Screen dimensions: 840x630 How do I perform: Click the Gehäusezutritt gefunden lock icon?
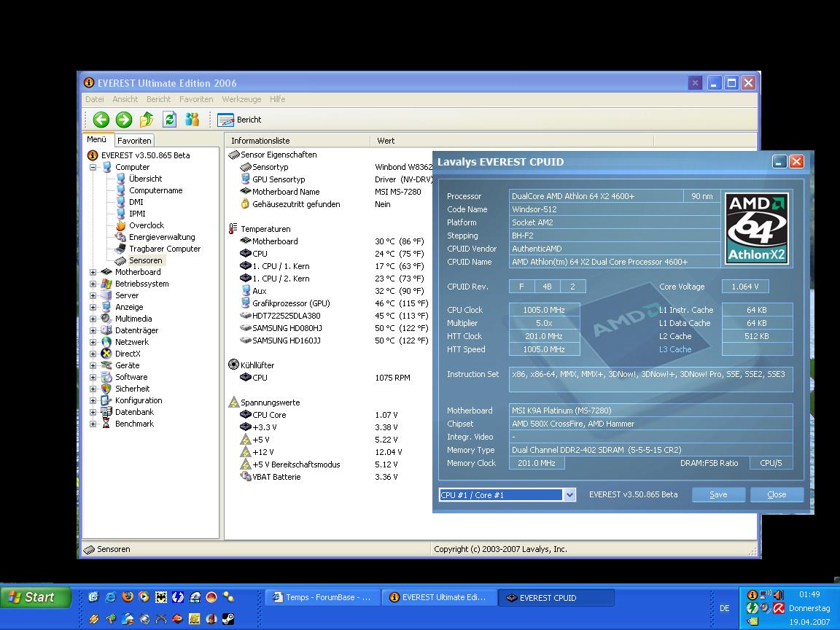(x=245, y=204)
